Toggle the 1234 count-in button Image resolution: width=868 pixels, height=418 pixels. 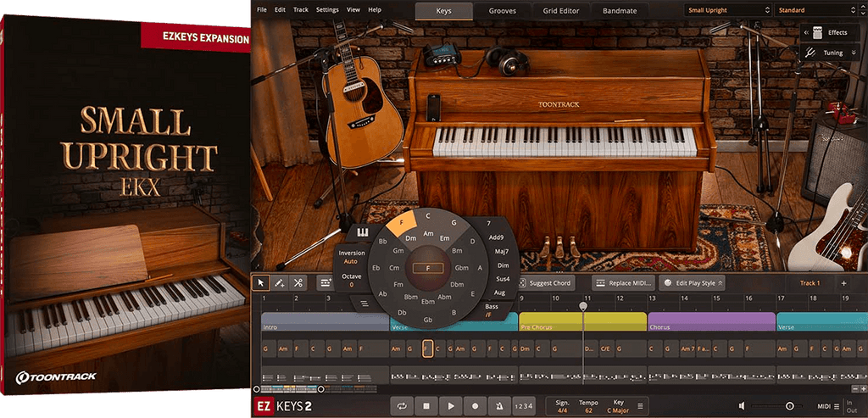(524, 406)
